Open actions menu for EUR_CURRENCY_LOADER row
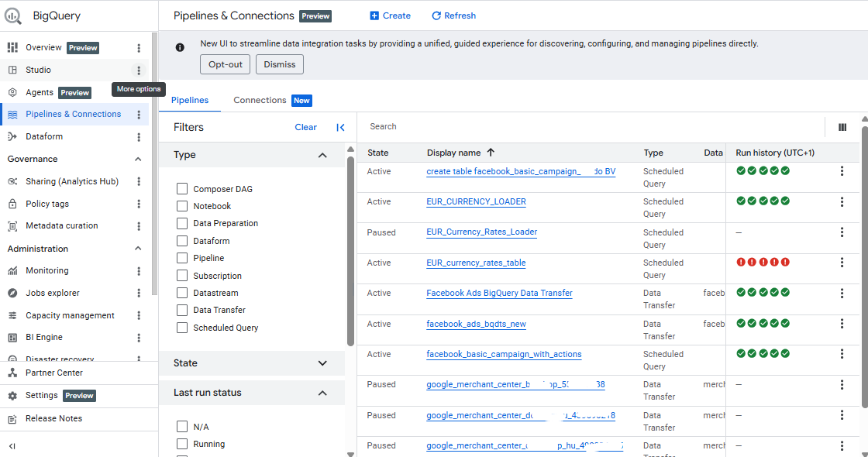 coord(842,202)
